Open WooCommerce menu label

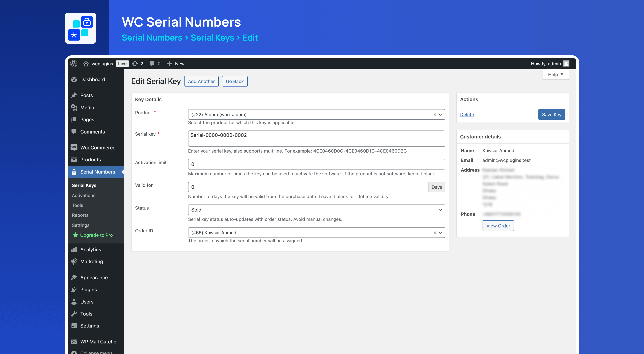(98, 147)
